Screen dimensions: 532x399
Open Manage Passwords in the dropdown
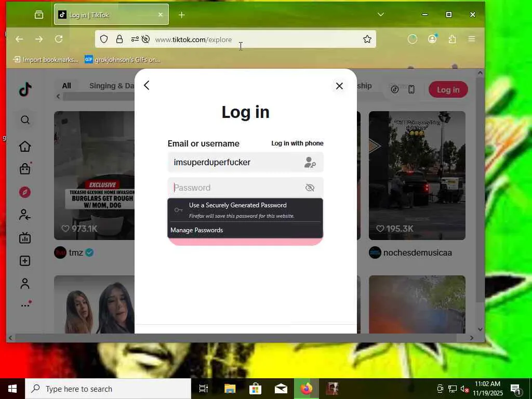(x=245, y=230)
